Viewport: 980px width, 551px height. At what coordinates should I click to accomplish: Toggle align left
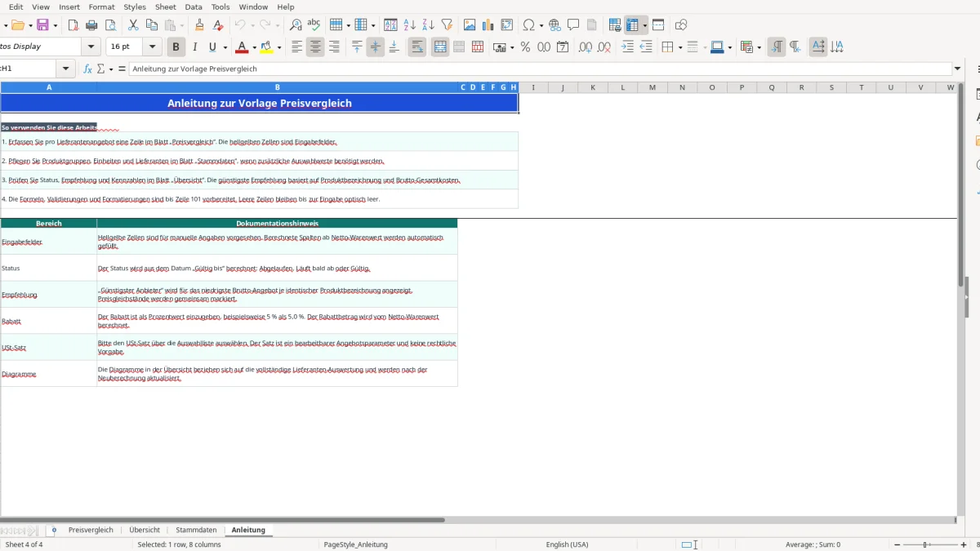296,47
